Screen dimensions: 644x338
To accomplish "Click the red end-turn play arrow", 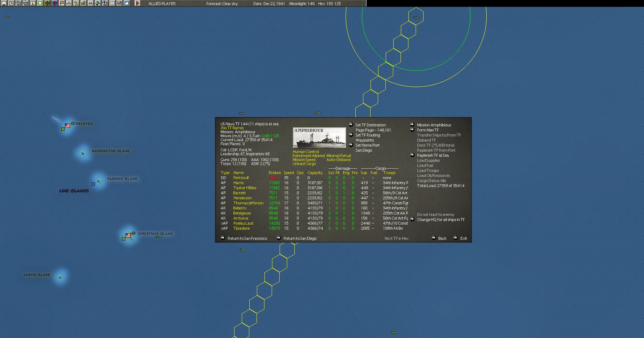I will click(x=137, y=3).
